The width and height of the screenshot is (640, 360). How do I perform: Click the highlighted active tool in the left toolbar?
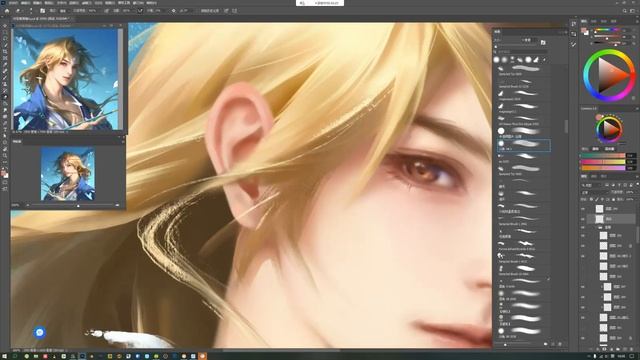tap(5, 97)
